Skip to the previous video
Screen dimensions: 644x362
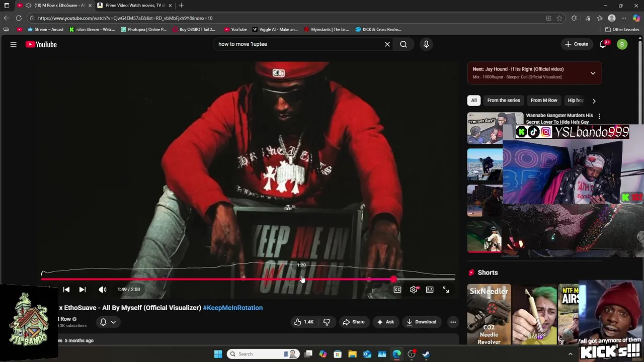pyautogui.click(x=66, y=290)
